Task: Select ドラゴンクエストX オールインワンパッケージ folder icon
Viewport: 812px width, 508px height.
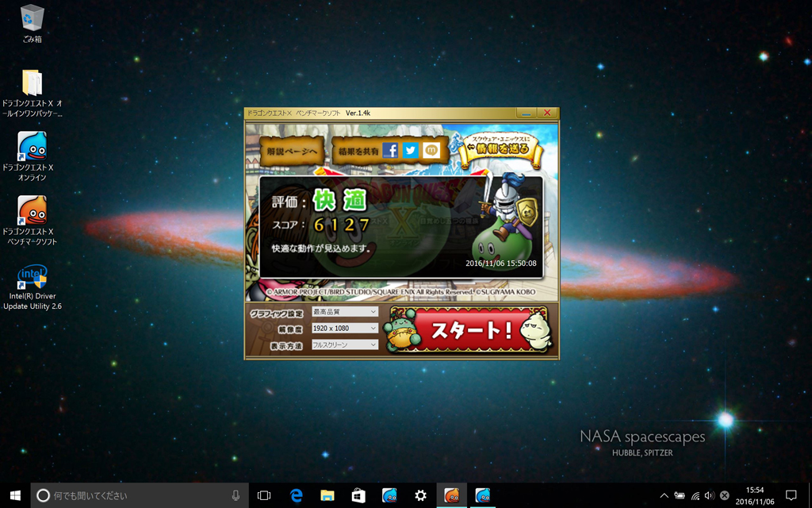Action: click(x=32, y=94)
